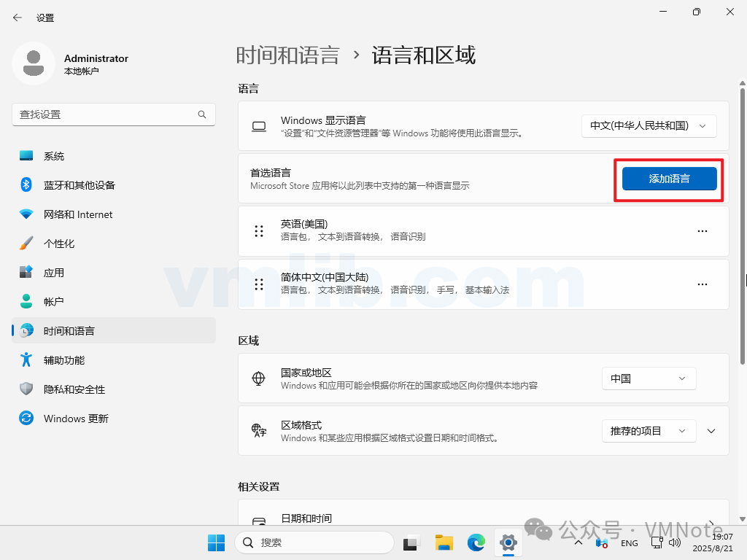747x560 pixels.
Task: Open 区域格式 dropdown showing 推荐的项目
Action: (649, 431)
